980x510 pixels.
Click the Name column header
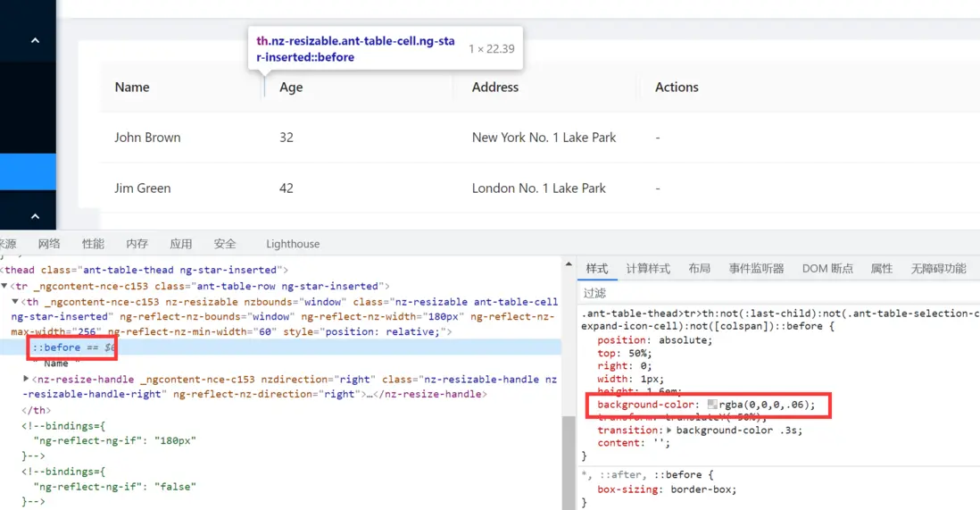[x=132, y=88]
